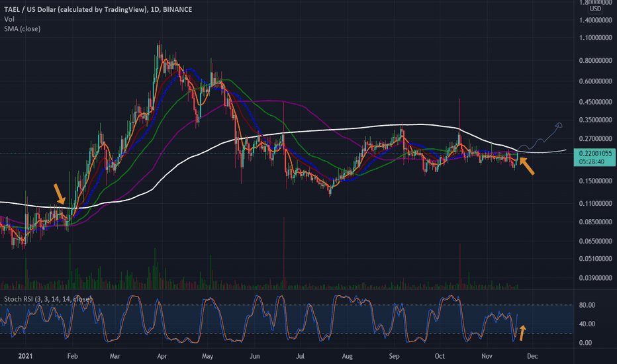Click the TAEL / US Dollar symbol title
This screenshot has height=364, width=617.
[98, 9]
